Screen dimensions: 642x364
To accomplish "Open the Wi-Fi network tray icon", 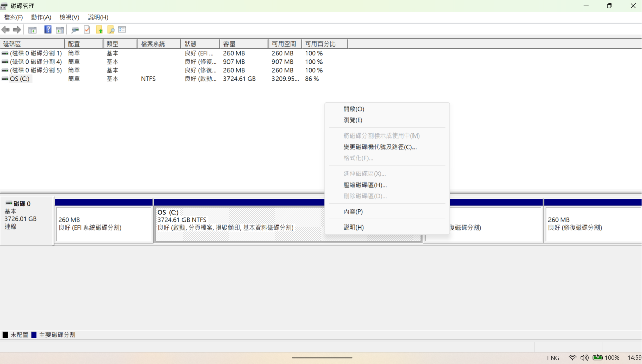I will 572,358.
